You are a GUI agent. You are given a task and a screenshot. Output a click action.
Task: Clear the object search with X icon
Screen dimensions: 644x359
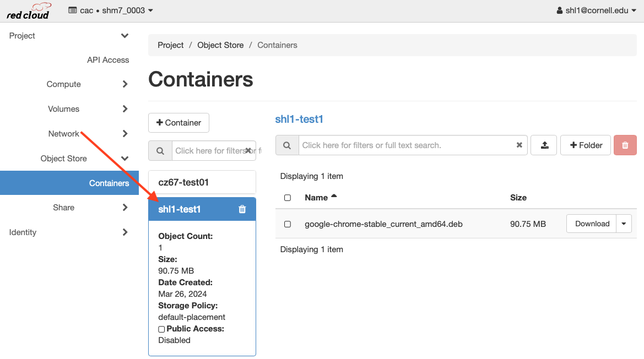pyautogui.click(x=519, y=145)
